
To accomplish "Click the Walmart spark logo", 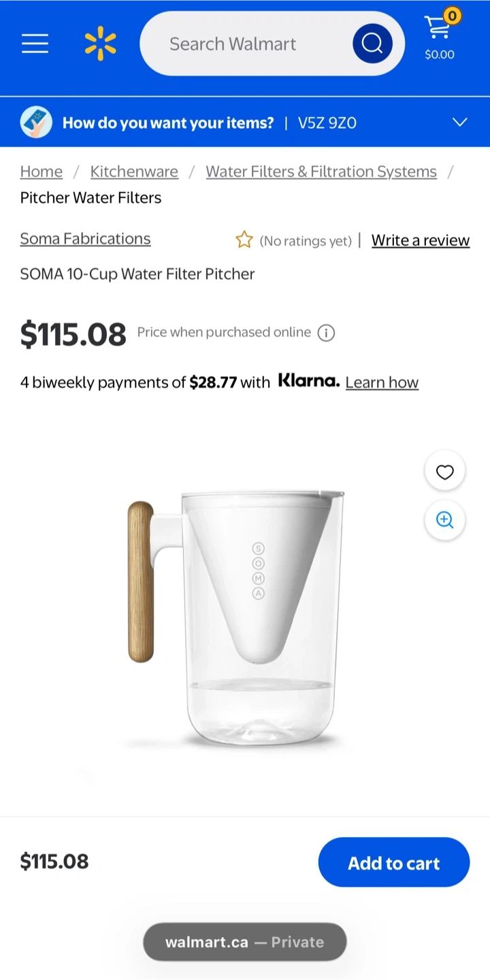I will click(x=101, y=44).
